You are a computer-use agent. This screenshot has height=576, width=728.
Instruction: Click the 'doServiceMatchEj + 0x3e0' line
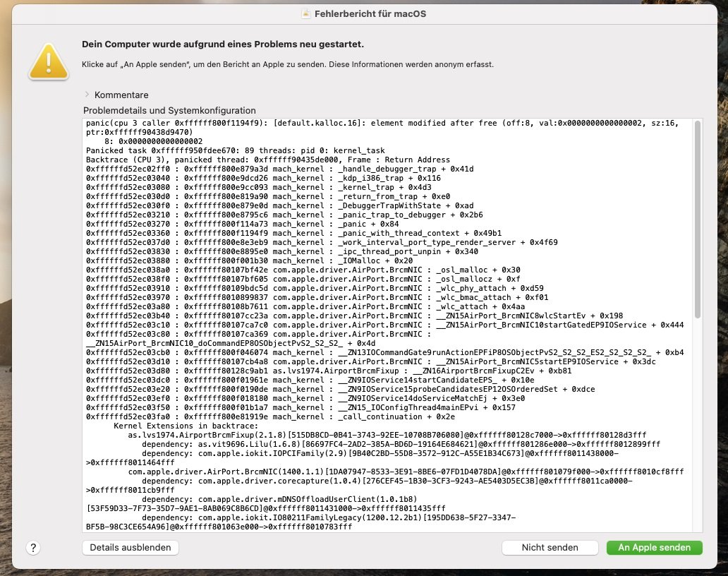(x=305, y=399)
